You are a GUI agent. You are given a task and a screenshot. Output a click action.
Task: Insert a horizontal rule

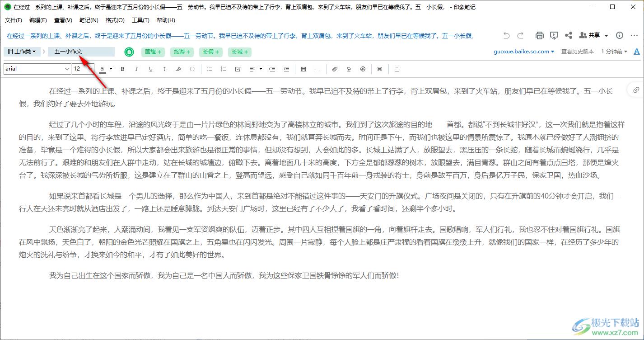point(317,69)
